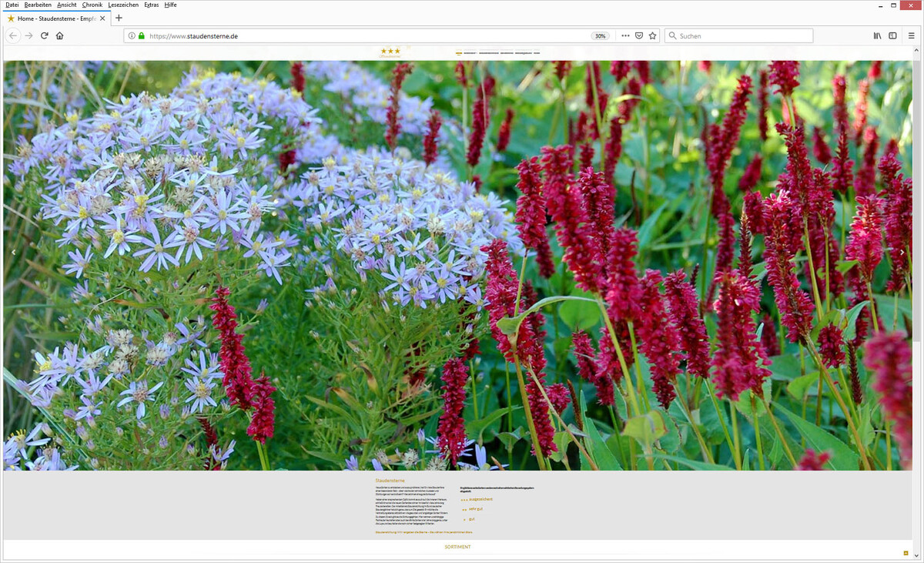
Task: Open the page actions three-dots menu
Action: pos(625,35)
